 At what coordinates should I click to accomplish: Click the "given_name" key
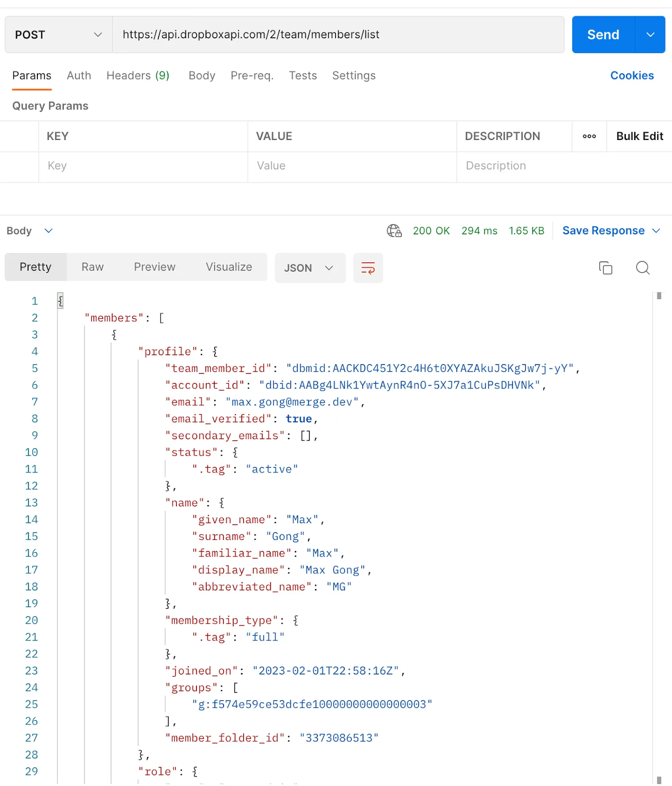tap(231, 519)
